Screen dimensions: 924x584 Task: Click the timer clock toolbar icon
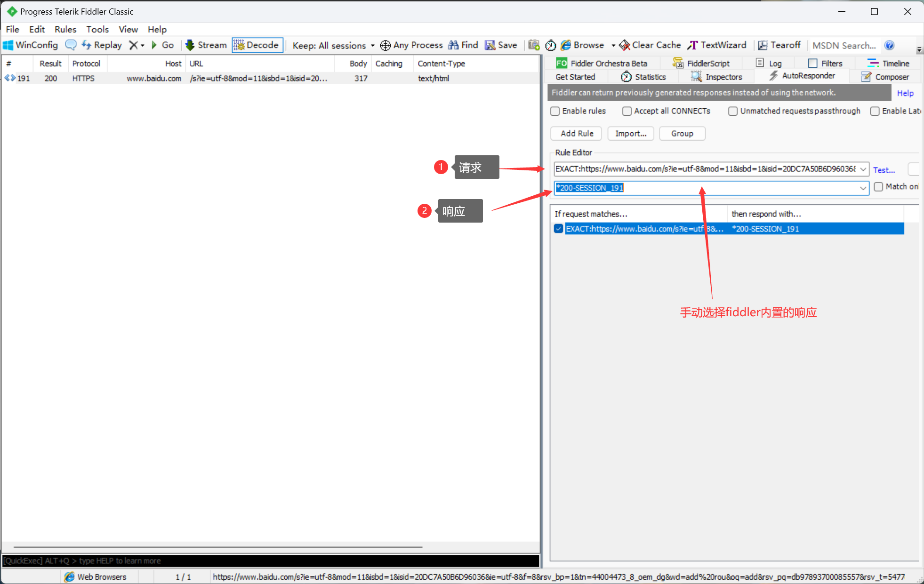pyautogui.click(x=550, y=45)
